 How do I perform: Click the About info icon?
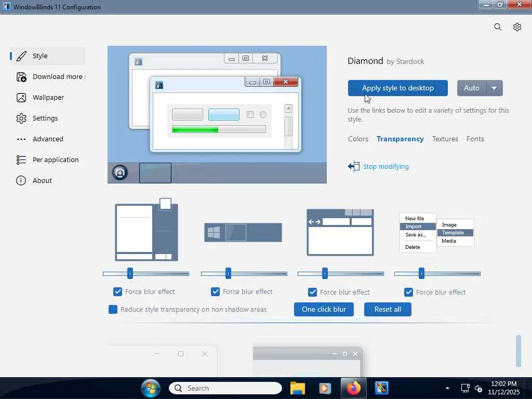pyautogui.click(x=21, y=180)
